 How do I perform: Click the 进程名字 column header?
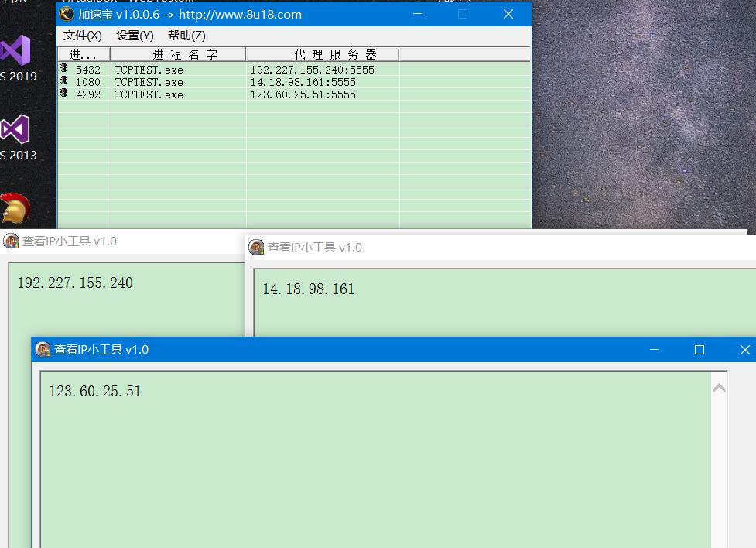click(179, 54)
